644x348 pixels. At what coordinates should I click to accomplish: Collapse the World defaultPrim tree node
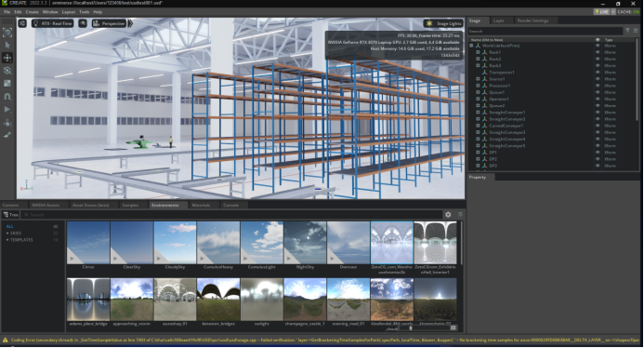[471, 46]
